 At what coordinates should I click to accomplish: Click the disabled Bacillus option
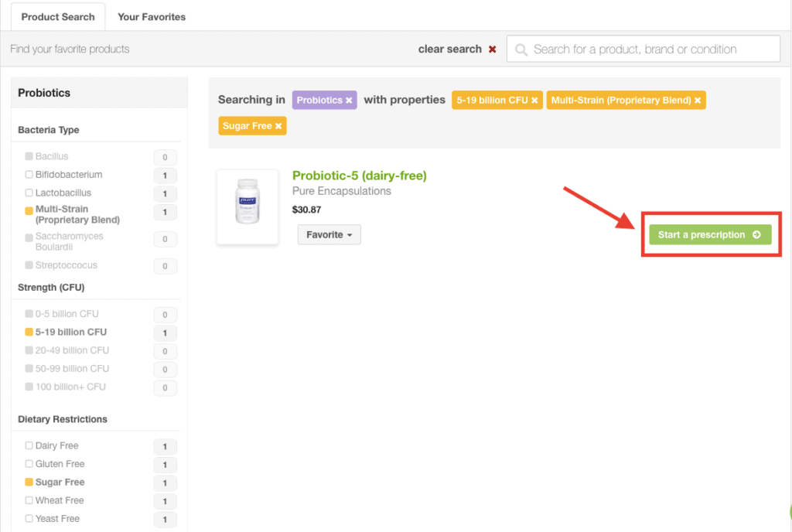click(47, 156)
